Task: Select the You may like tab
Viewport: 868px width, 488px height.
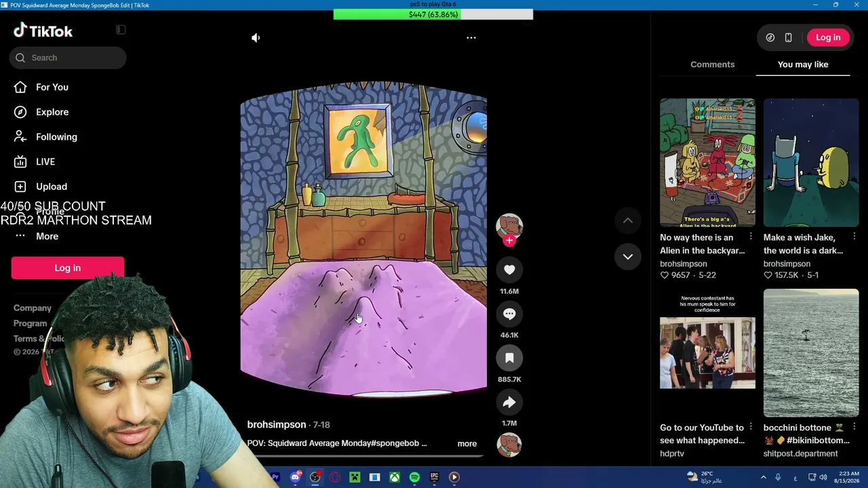Action: [x=803, y=64]
